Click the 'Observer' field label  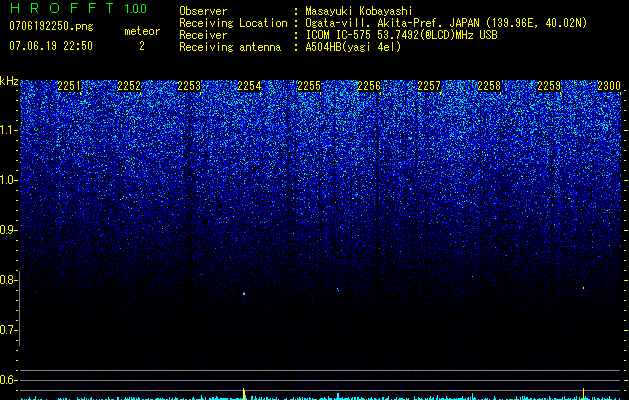tap(203, 11)
